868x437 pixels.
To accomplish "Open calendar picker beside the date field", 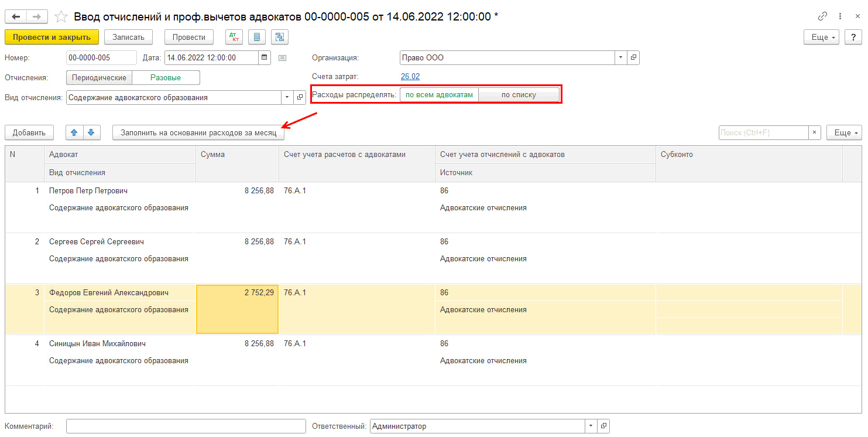I will [265, 57].
